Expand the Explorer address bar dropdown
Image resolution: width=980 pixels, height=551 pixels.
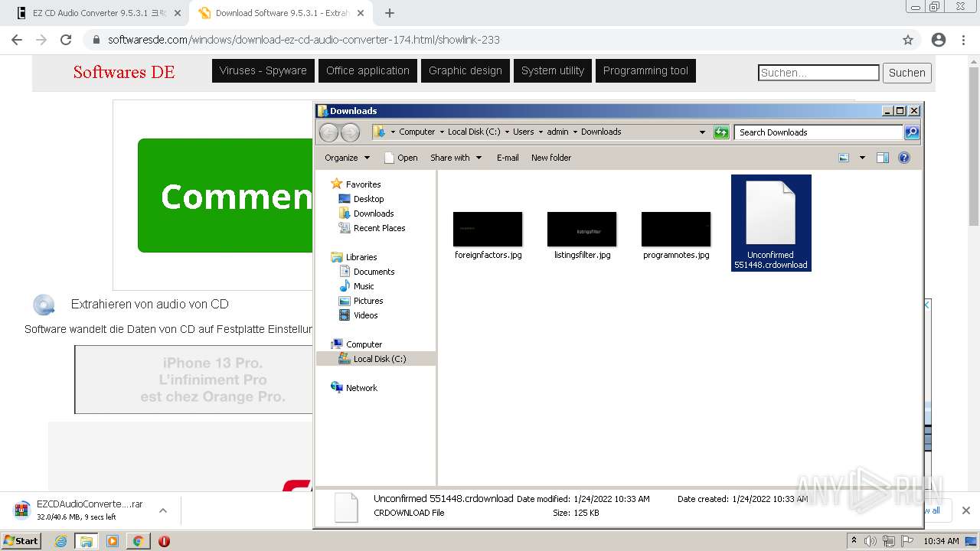702,132
